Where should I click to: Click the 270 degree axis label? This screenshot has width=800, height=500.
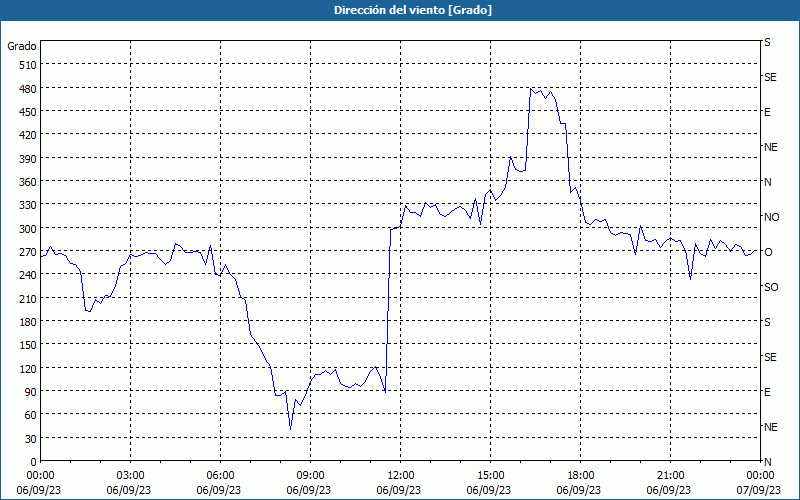(29, 252)
